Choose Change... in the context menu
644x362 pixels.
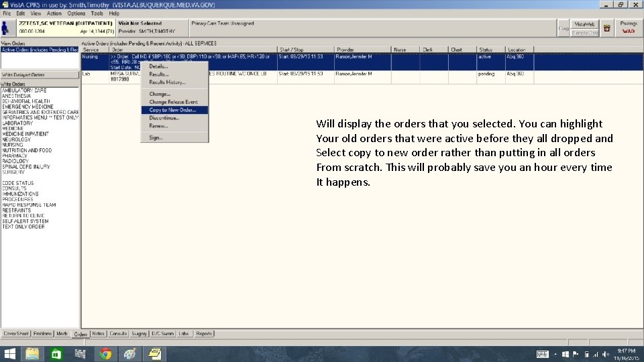[x=174, y=94]
